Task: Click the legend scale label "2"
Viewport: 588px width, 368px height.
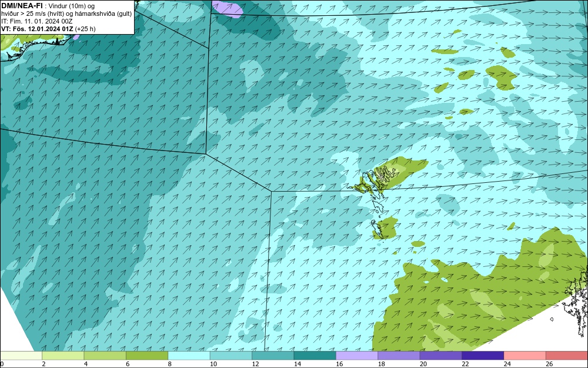Action: tap(44, 364)
